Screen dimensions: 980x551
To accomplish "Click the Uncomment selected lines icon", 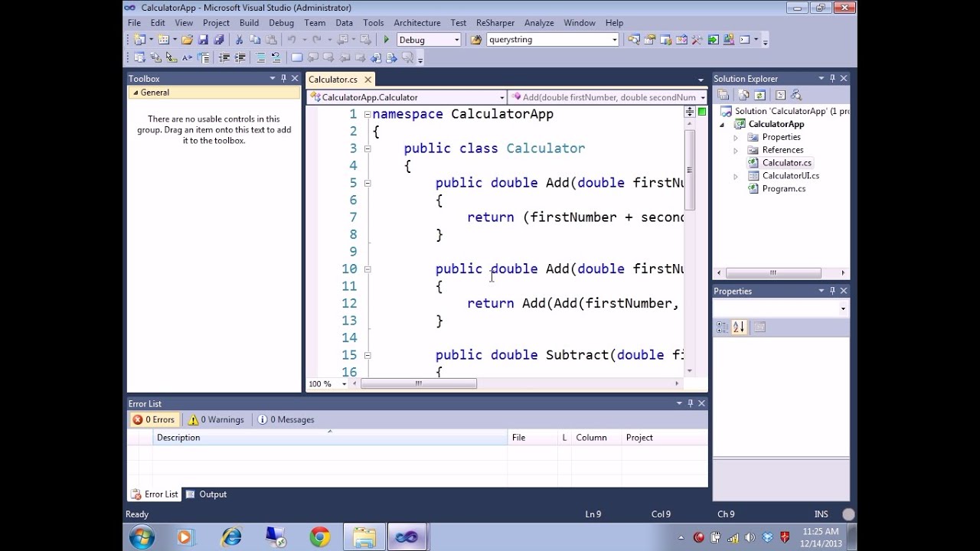I will coord(276,57).
